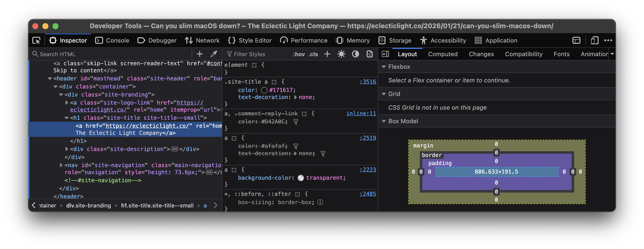The width and height of the screenshot is (644, 249).
Task: Open the sidebar tabs overflow dropdown
Action: pyautogui.click(x=612, y=54)
